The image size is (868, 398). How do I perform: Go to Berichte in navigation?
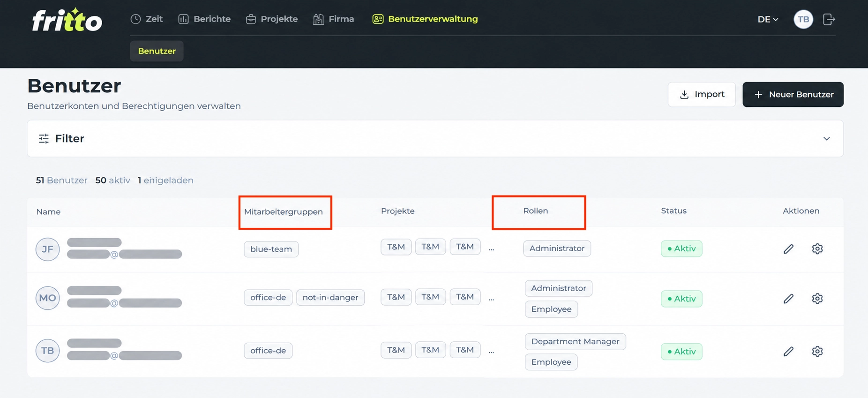click(204, 19)
